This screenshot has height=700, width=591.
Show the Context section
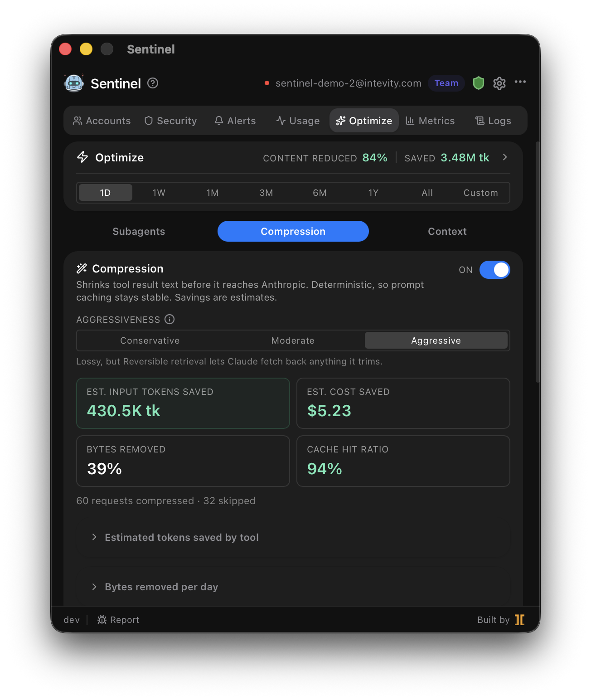[x=447, y=231]
